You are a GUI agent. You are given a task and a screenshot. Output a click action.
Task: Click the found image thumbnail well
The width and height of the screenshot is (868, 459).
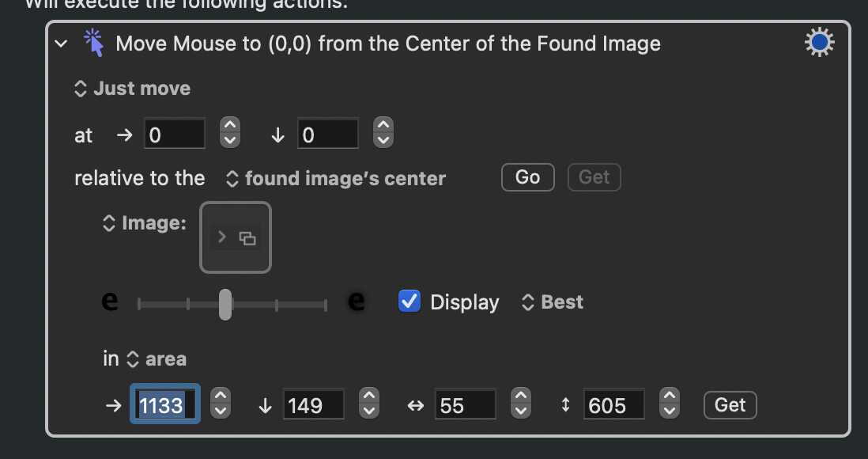pyautogui.click(x=236, y=237)
